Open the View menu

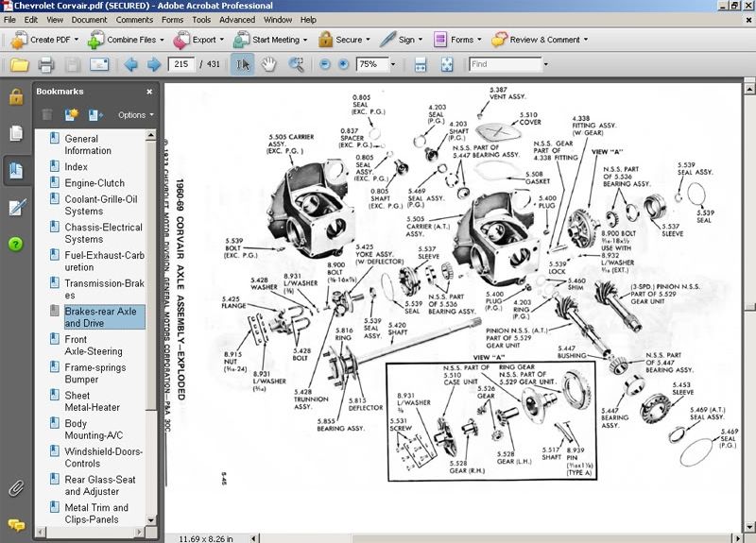tap(55, 20)
